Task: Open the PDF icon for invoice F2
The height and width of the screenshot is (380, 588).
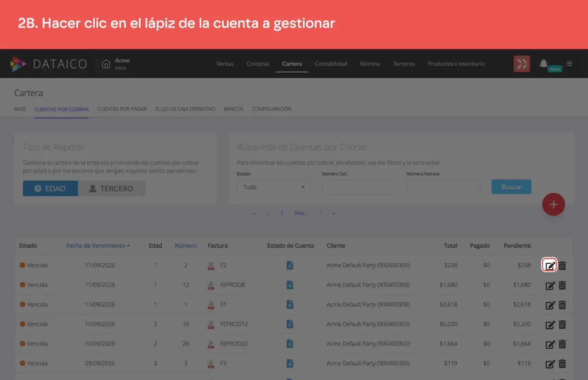Action: [211, 265]
